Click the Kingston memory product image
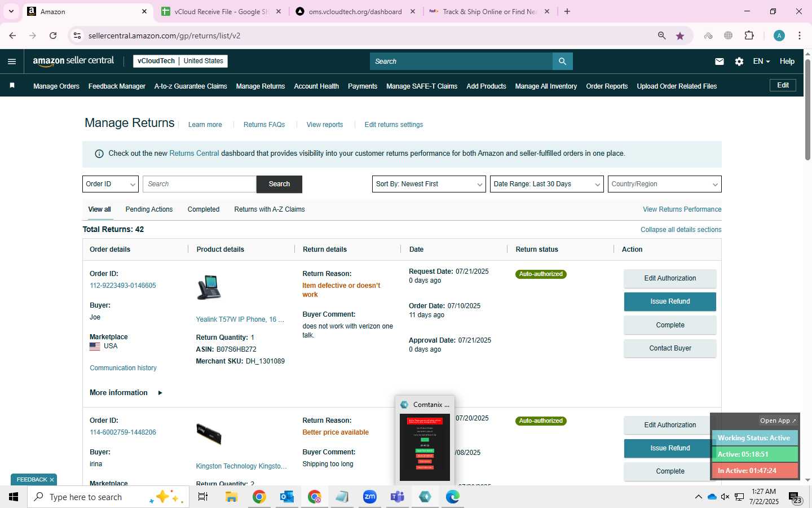Screen dimensions: 812x508 click(x=209, y=433)
